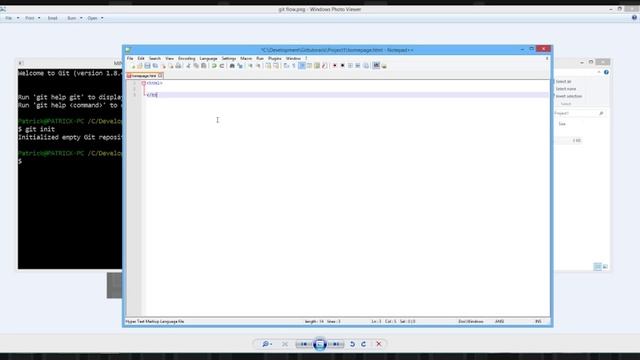Screen dimensions: 640x360
Task: Click the Save Recorded Macro icon
Action: click(x=366, y=66)
